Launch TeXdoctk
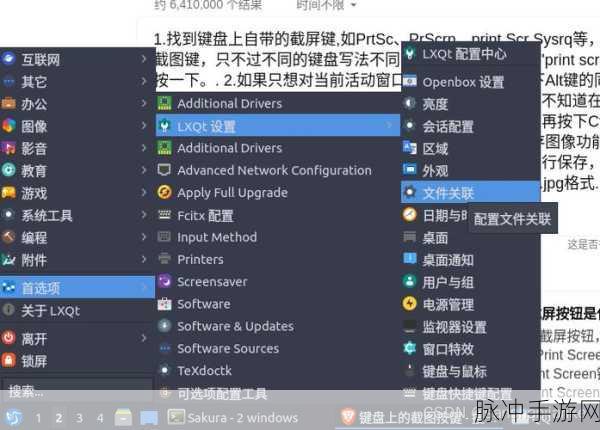This screenshot has height=430, width=600. [278, 371]
